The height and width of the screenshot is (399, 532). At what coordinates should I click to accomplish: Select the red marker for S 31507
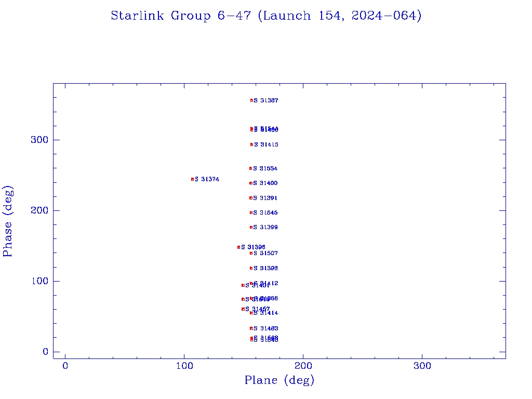(251, 253)
